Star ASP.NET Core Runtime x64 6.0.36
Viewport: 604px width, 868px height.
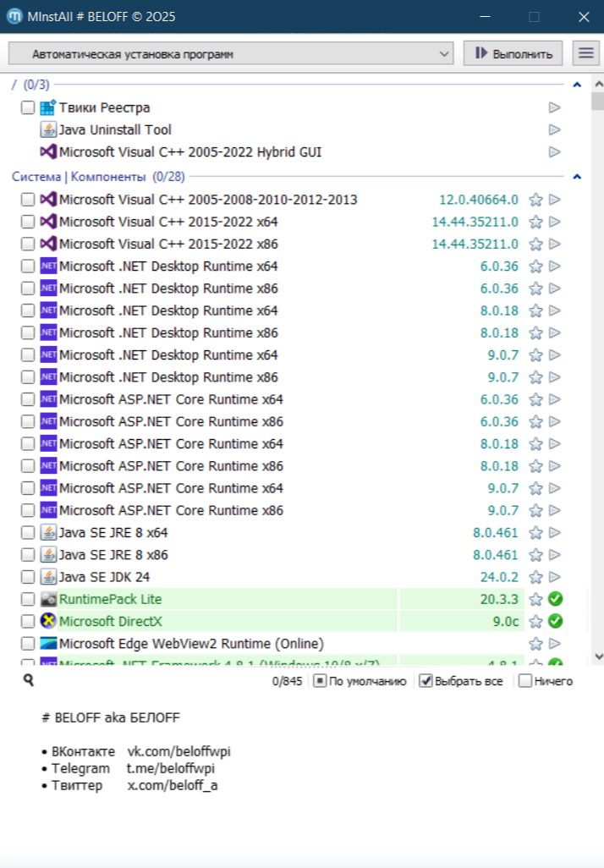535,399
